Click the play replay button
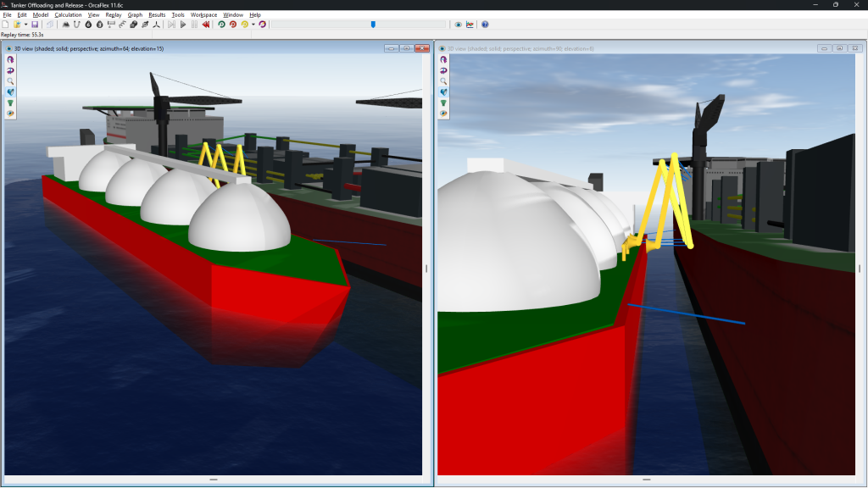 (183, 25)
